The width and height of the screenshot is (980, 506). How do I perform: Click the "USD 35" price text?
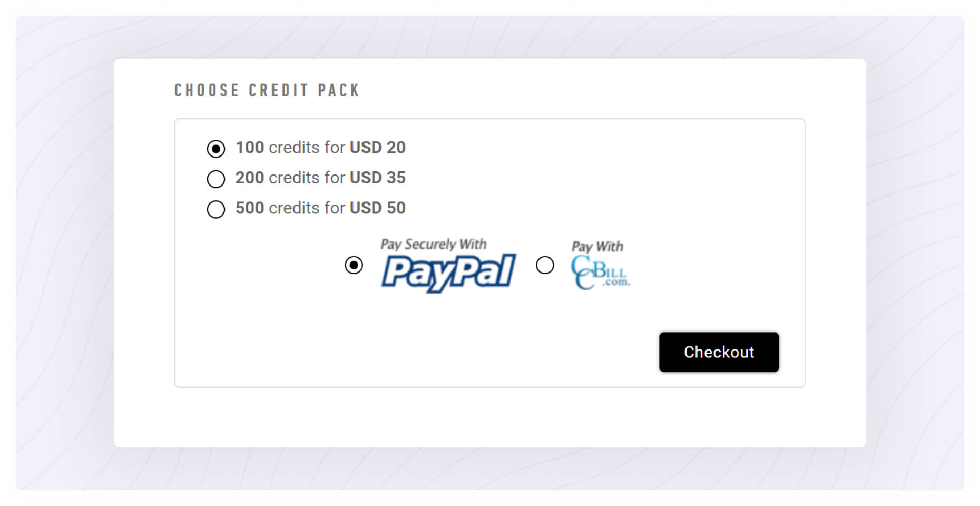click(378, 178)
